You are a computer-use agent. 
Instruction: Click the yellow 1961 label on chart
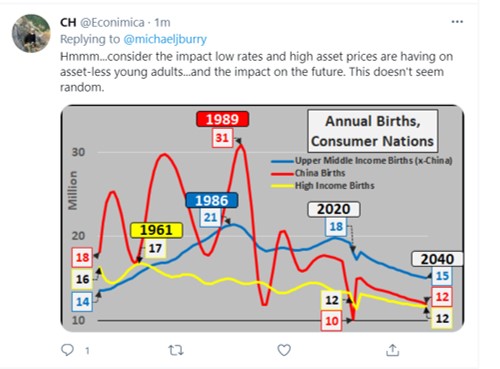point(156,230)
